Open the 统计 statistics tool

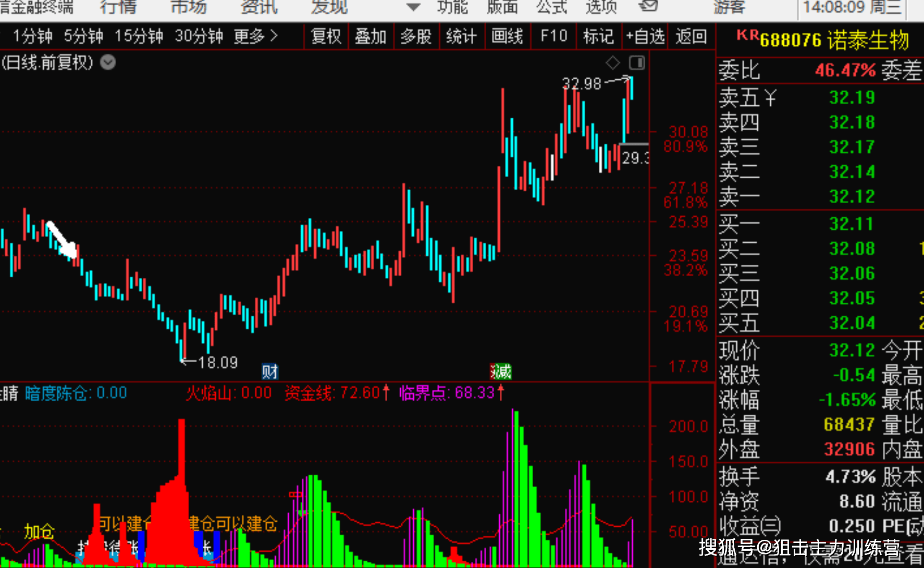tap(461, 36)
